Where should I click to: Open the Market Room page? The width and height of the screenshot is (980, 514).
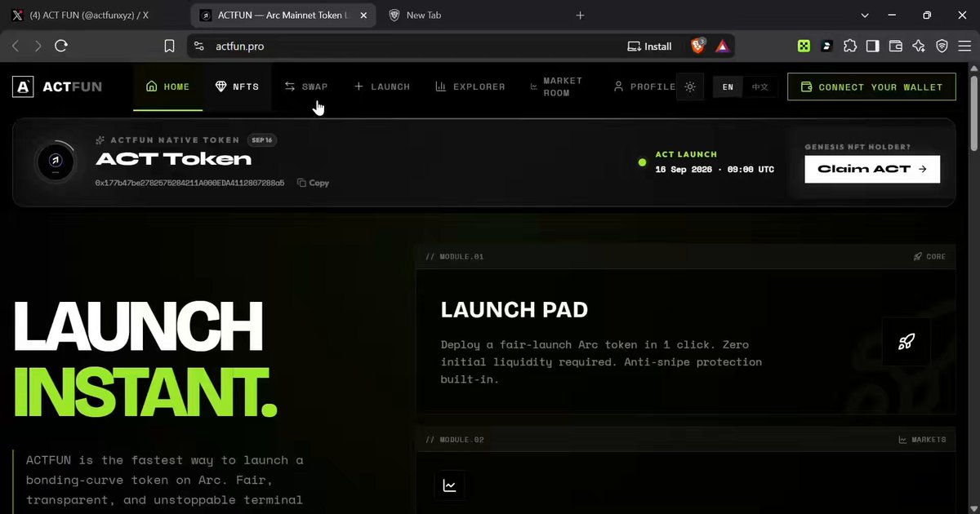[x=556, y=86]
